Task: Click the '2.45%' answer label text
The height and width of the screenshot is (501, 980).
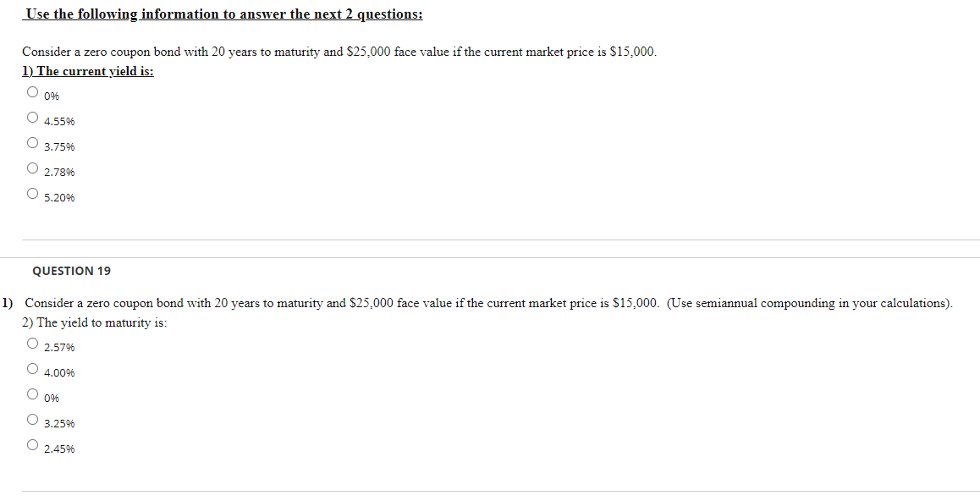Action: tap(59, 449)
